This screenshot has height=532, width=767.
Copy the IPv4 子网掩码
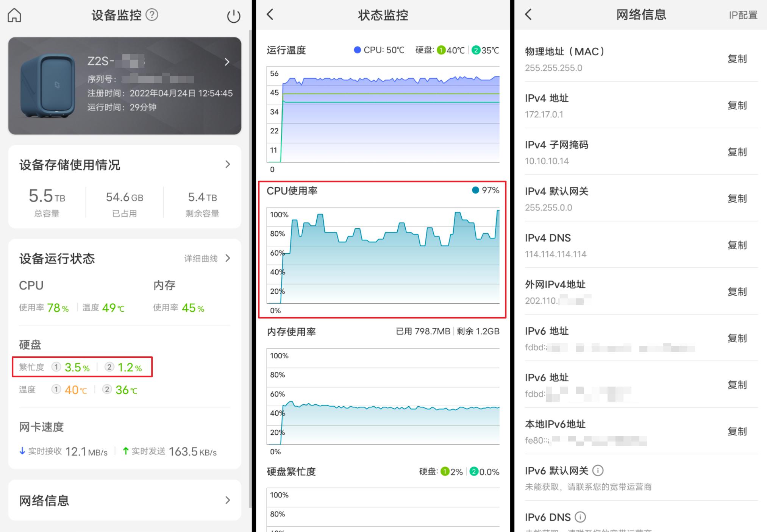point(737,152)
